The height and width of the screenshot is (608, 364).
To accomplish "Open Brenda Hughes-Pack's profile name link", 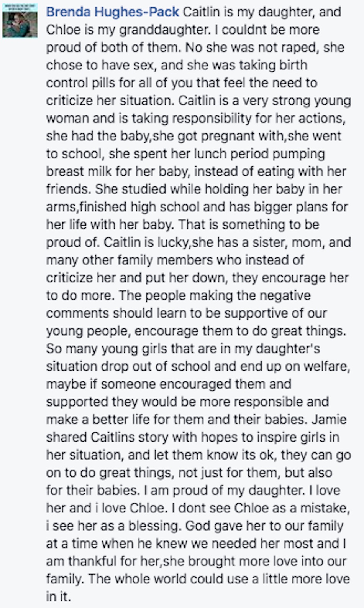I will (x=112, y=13).
